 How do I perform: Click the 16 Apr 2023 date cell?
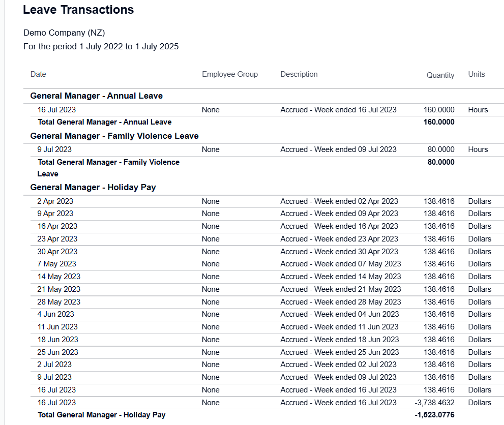57,226
